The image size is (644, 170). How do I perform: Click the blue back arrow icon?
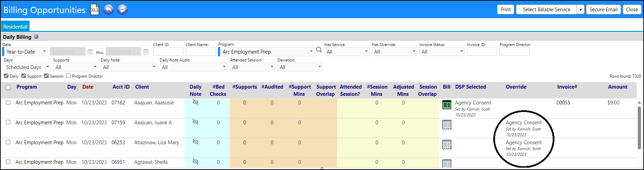click(108, 9)
